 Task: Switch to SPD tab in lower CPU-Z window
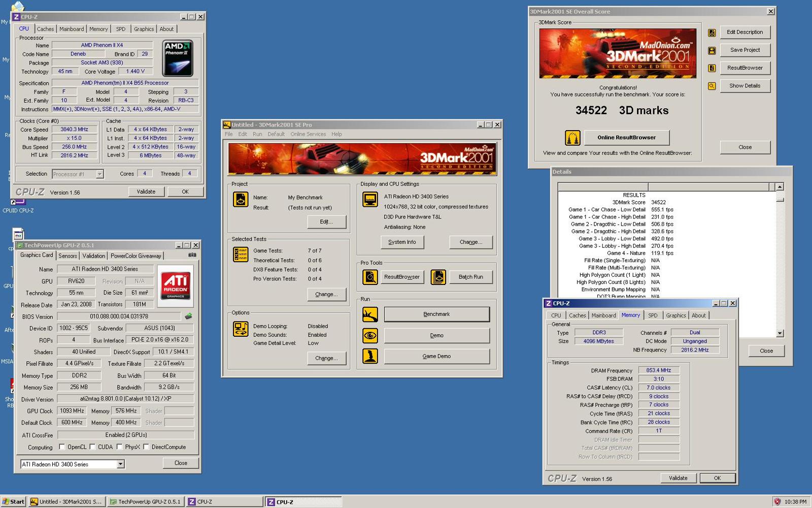(653, 315)
